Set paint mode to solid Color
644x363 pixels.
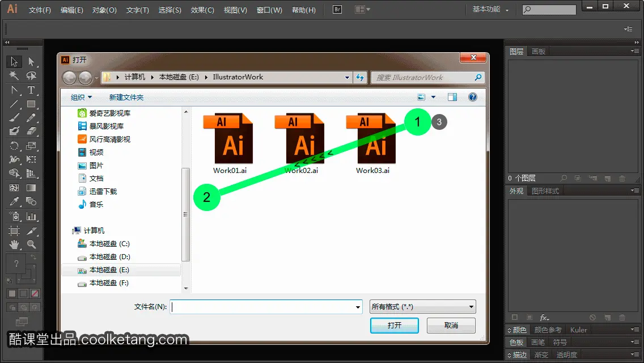pos(12,294)
